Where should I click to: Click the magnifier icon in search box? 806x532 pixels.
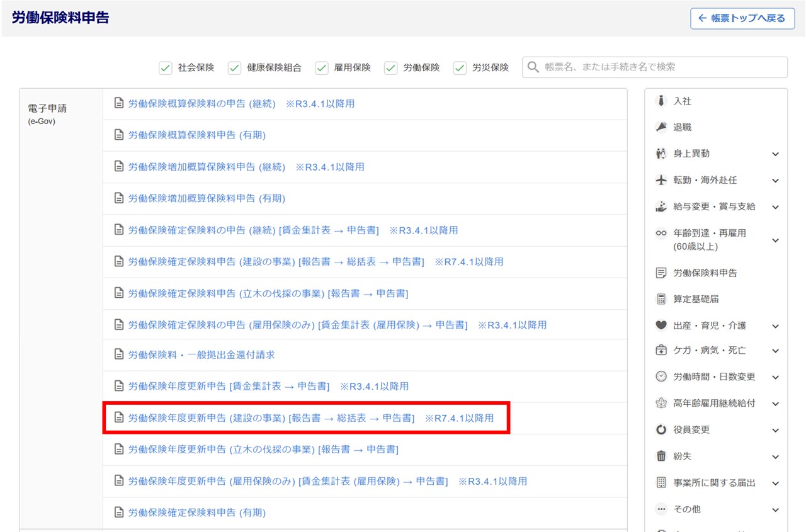(x=533, y=67)
